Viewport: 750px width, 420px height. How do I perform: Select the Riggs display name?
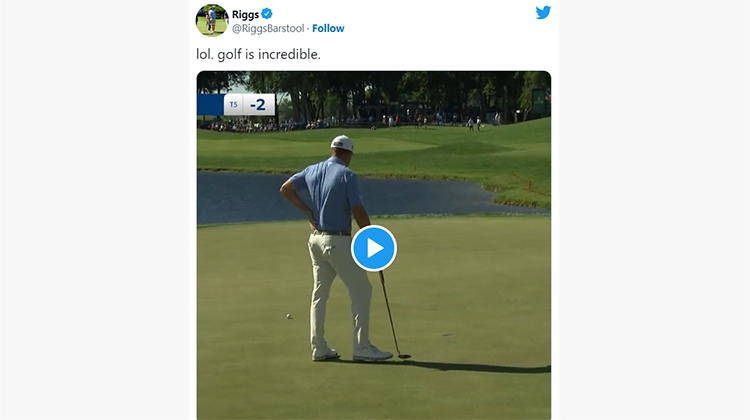[245, 14]
